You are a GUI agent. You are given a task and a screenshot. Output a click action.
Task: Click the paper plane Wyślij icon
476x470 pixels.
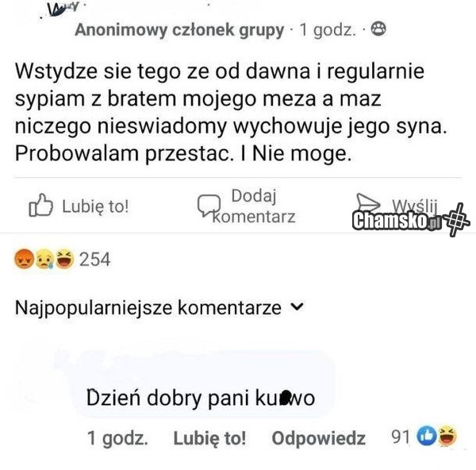pos(367,202)
